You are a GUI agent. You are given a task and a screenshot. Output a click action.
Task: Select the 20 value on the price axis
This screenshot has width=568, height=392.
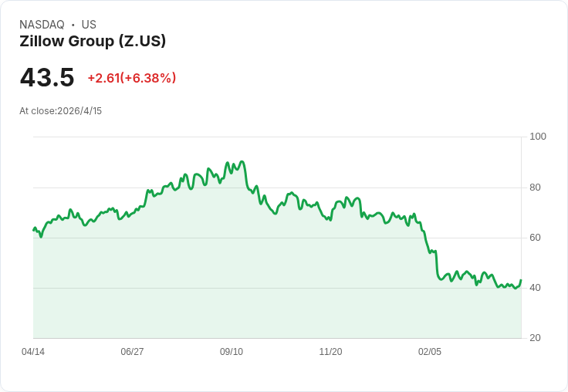(x=535, y=338)
